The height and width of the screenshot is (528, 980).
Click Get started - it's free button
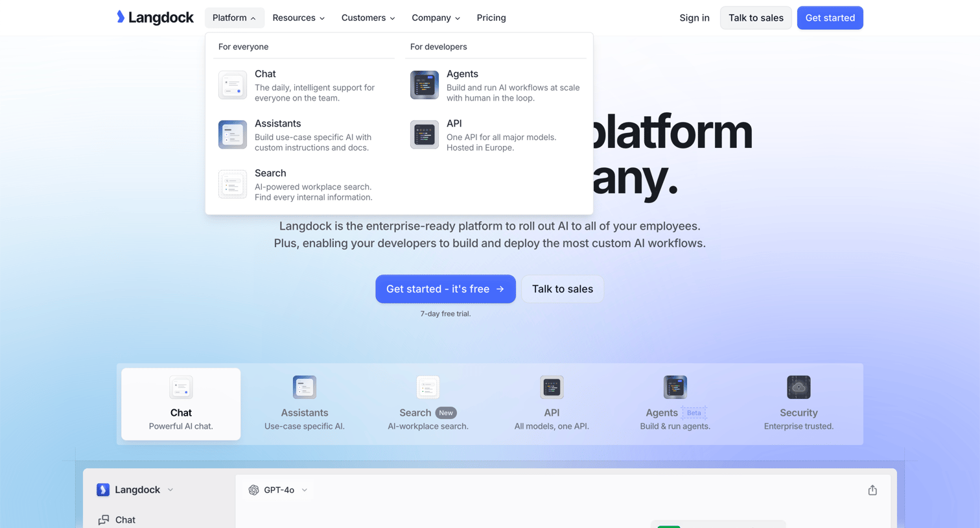445,289
